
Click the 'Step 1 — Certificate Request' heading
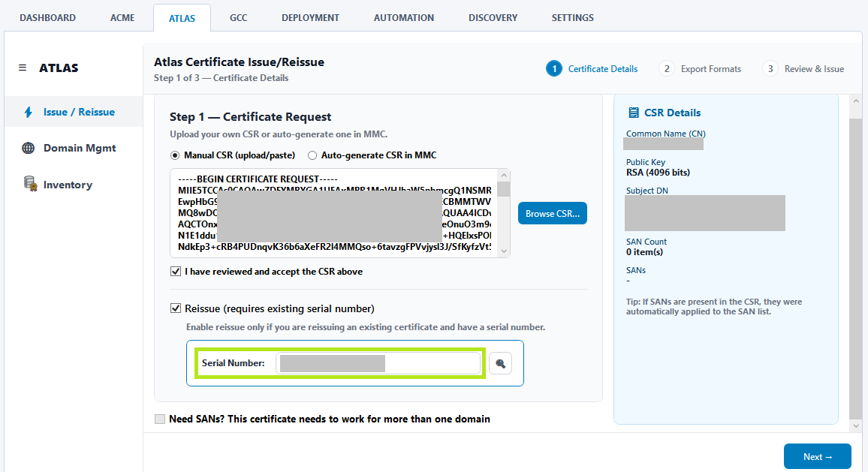[250, 117]
